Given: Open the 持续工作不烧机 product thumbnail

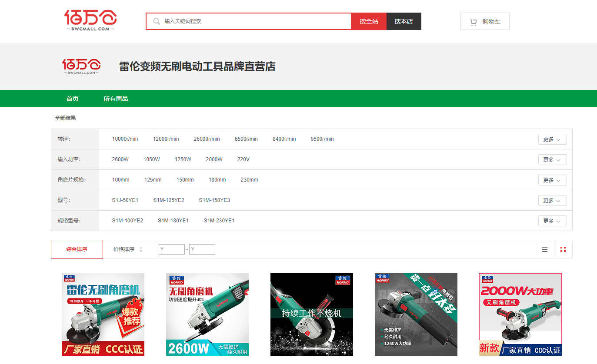Looking at the screenshot, I should tap(312, 314).
